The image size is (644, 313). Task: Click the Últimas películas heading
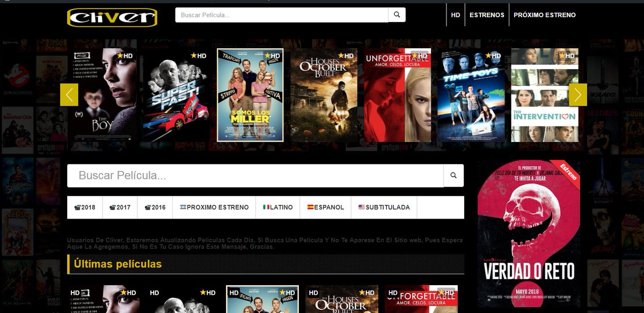click(x=118, y=264)
